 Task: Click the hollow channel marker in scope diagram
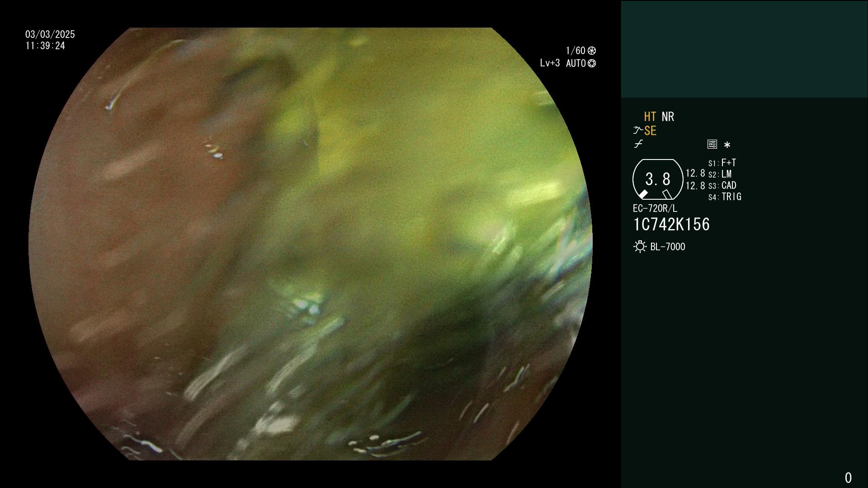coord(667,194)
